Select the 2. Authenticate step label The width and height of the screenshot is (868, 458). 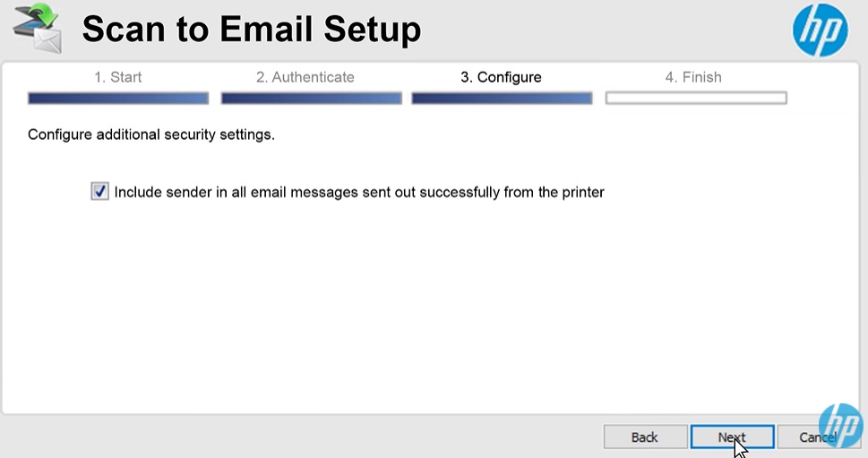click(x=305, y=77)
